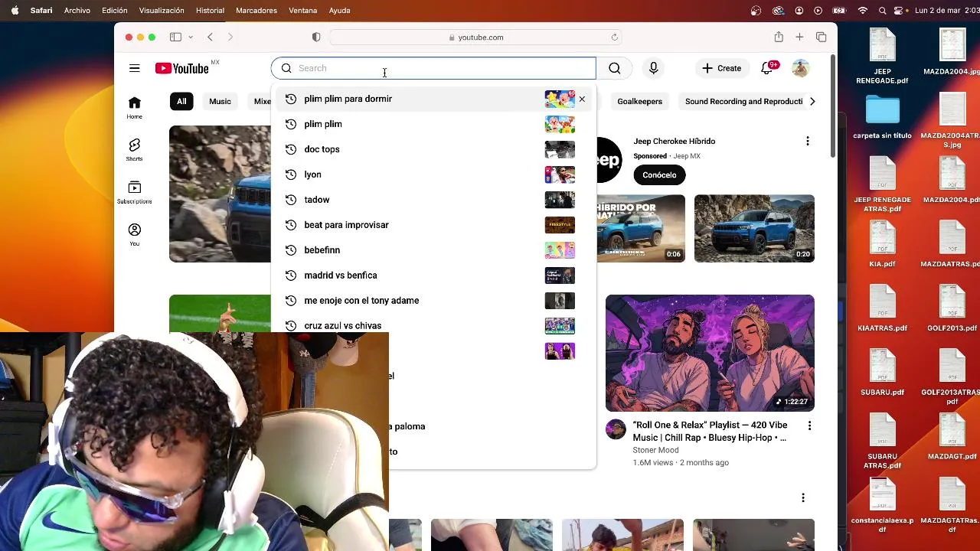
Task: Click Creative Cloud menu bar icon
Action: pyautogui.click(x=779, y=10)
